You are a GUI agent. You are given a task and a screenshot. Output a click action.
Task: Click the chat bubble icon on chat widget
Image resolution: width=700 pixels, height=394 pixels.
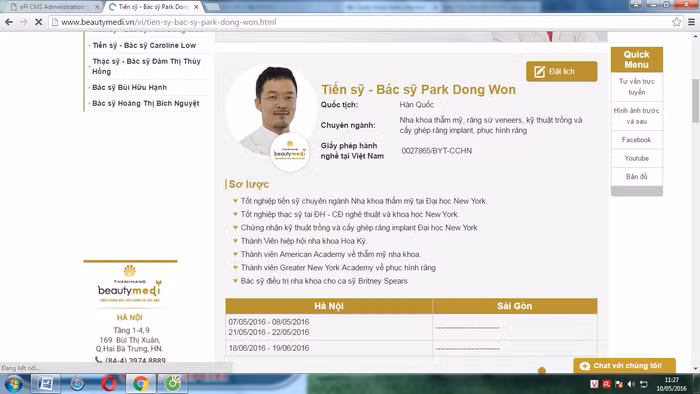tap(584, 366)
